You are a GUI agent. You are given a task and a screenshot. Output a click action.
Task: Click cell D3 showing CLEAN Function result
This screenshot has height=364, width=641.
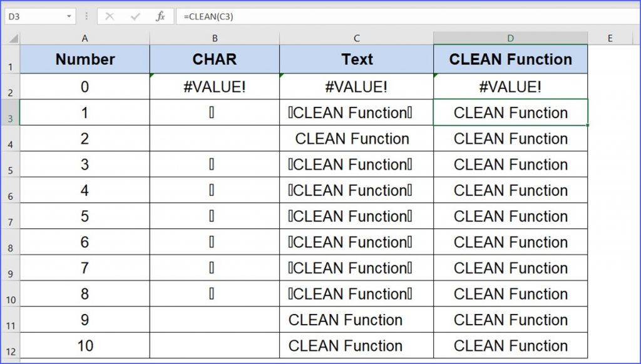click(x=510, y=113)
